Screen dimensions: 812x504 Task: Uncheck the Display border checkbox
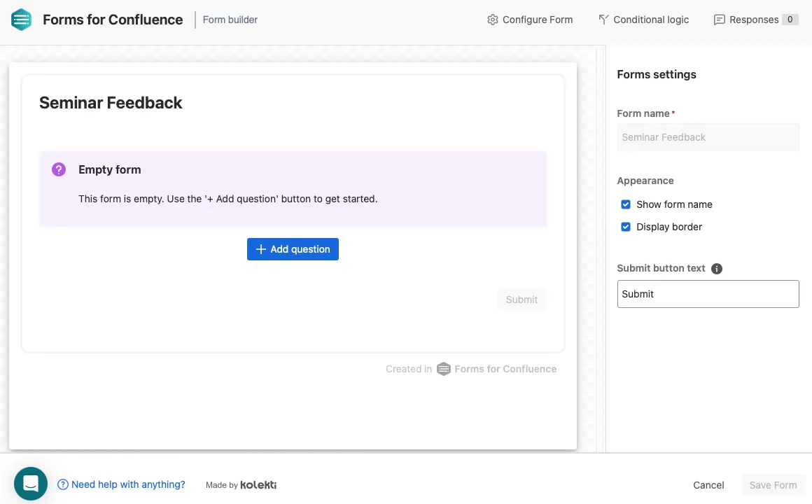[626, 227]
